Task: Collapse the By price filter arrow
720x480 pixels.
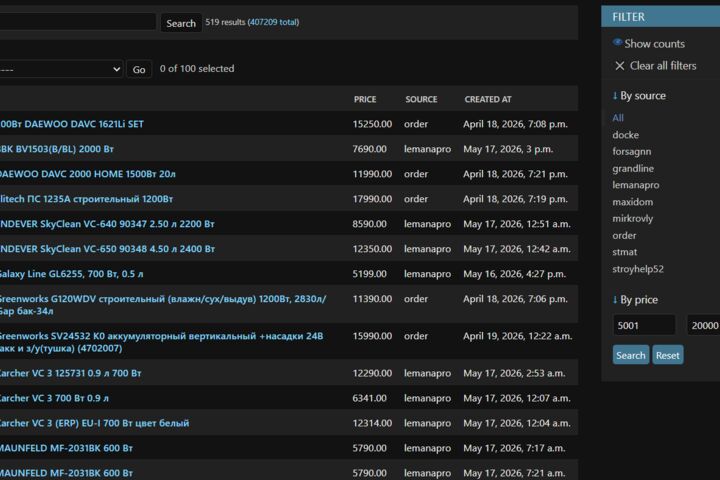Action: 615,299
